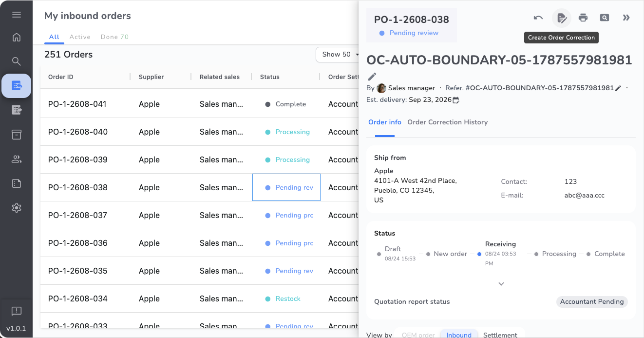The height and width of the screenshot is (338, 644).
Task: Click Restock status of PO-1-2608-034
Action: click(283, 299)
